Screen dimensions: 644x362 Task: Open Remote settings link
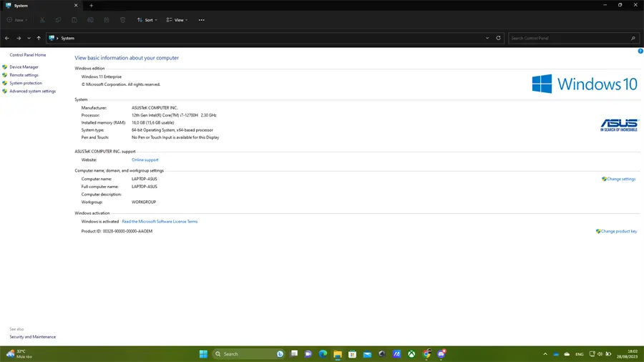pyautogui.click(x=24, y=75)
